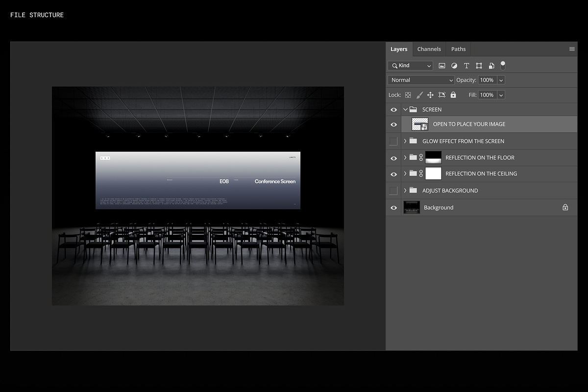Hide the SCREEN group
Viewport: 588px width, 392px height.
[x=393, y=110]
